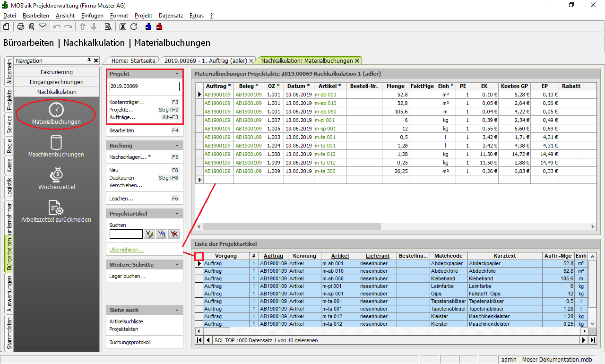605x364 pixels.
Task: Click the remove filter icon with red X
Action: (x=174, y=234)
